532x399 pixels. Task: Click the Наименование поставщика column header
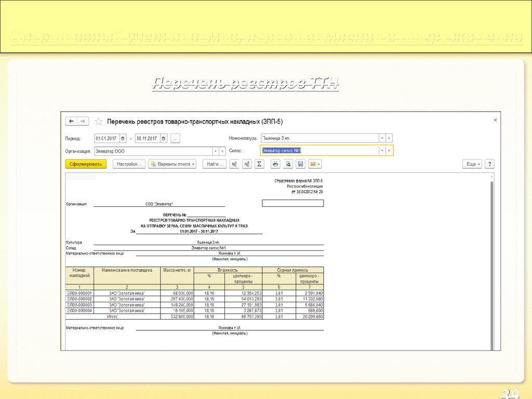point(127,275)
